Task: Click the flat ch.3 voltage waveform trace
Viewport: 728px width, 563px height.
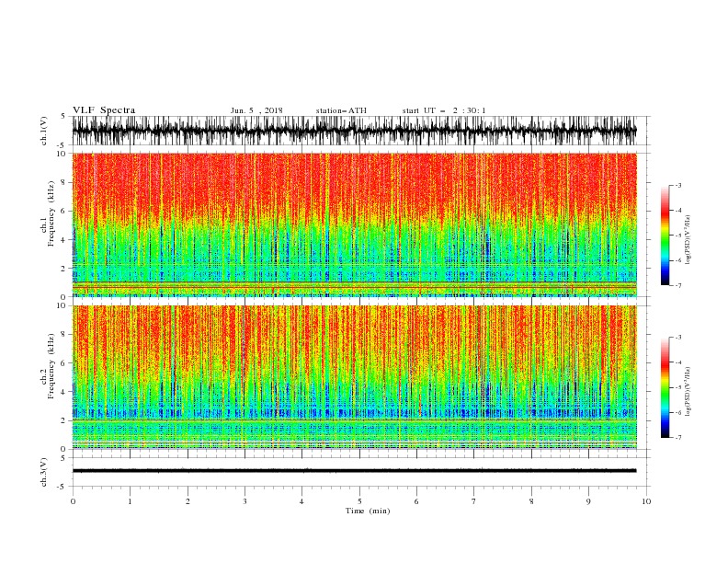Action: point(354,471)
